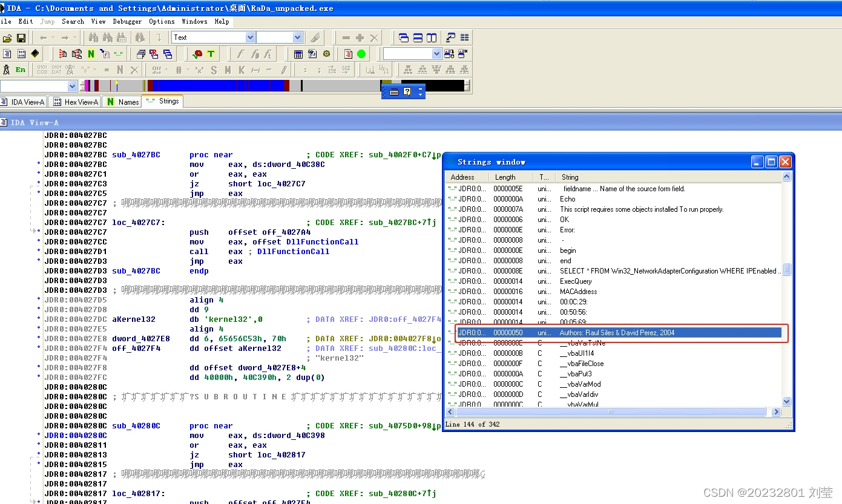Click 'loc_4027C7' in the jz instruction
842x504 pixels.
[x=281, y=184]
